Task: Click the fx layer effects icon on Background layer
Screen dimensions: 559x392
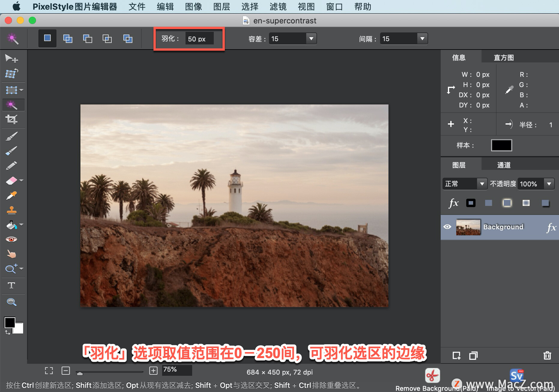Action: [552, 227]
